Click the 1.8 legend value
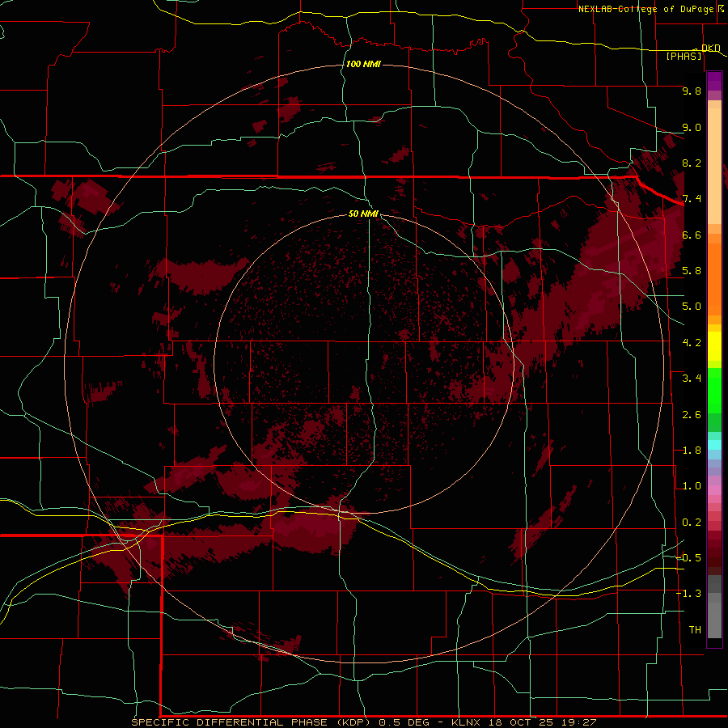The image size is (728, 728). [692, 451]
